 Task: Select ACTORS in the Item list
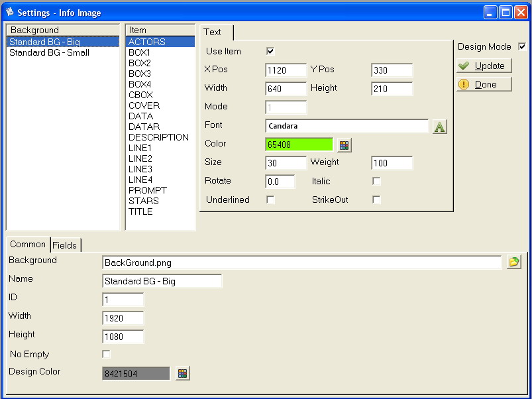click(x=160, y=42)
